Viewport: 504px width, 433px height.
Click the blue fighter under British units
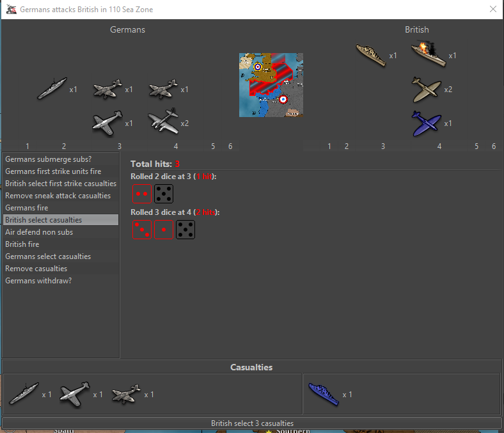coord(427,123)
